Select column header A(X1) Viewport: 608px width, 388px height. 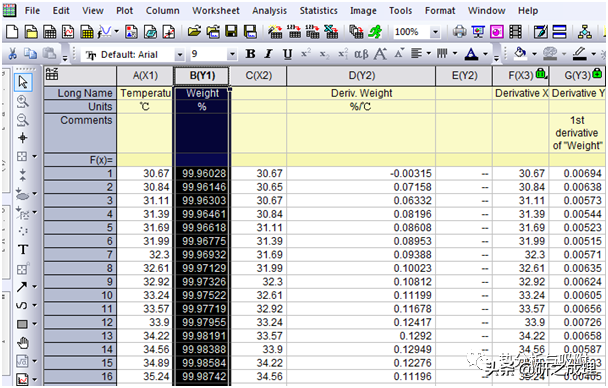pos(145,75)
